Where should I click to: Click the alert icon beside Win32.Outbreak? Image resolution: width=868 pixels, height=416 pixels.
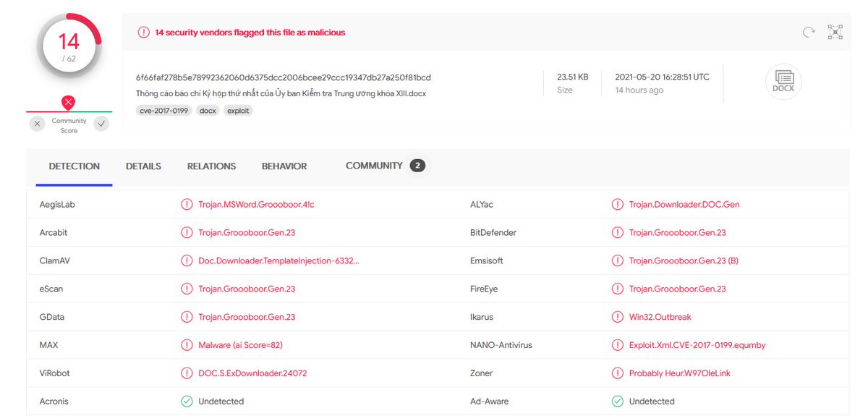point(617,317)
